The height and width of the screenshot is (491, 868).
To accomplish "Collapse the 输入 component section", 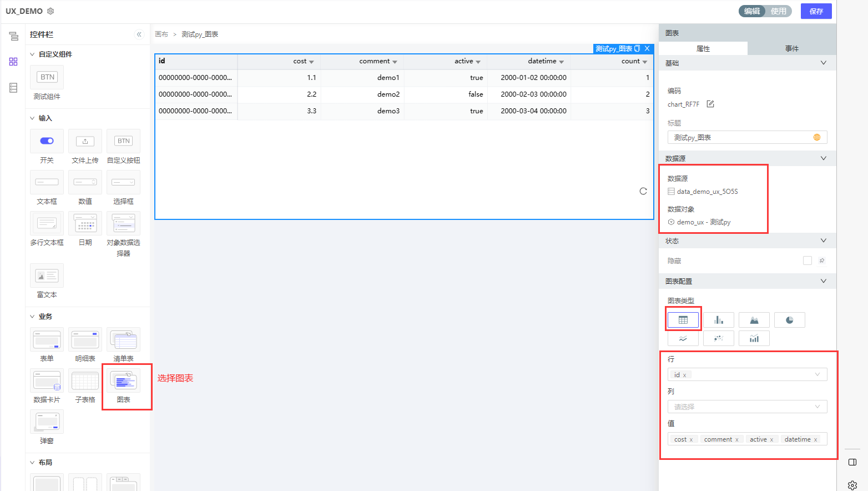I will pyautogui.click(x=32, y=118).
